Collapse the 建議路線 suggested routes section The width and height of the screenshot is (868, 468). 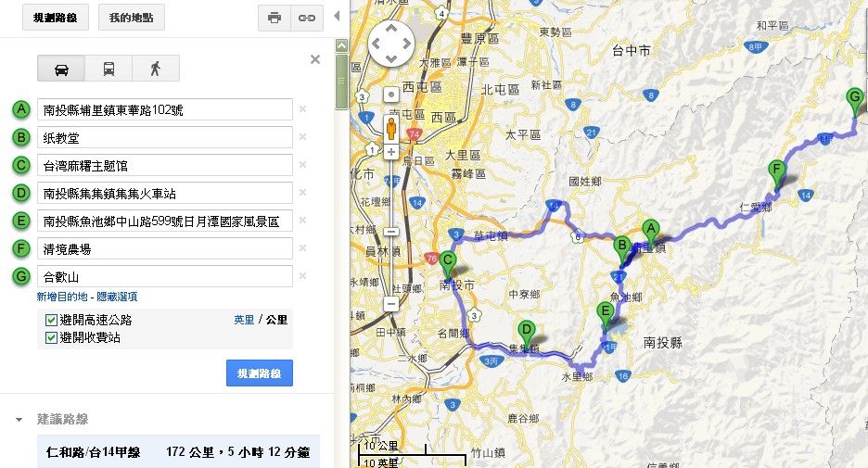pos(19,420)
